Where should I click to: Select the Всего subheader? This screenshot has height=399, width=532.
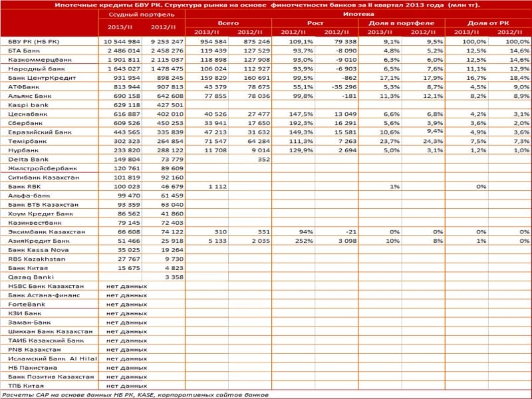228,23
